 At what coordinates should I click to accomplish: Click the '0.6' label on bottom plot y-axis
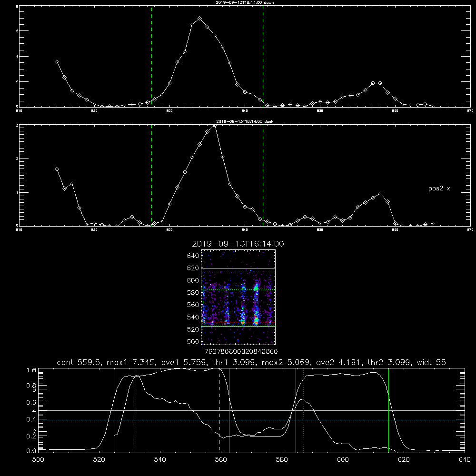click(x=31, y=403)
